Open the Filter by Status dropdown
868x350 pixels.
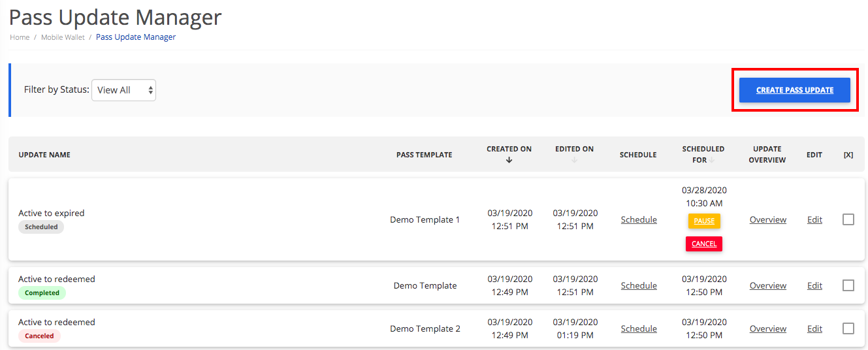point(124,90)
